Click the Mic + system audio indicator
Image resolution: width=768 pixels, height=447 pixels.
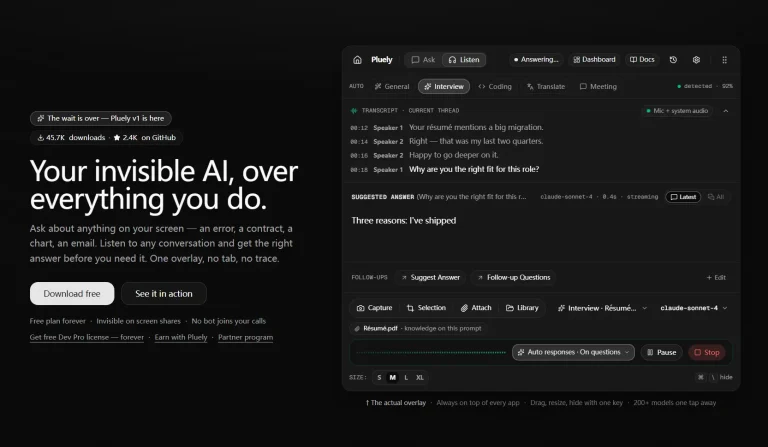677,111
